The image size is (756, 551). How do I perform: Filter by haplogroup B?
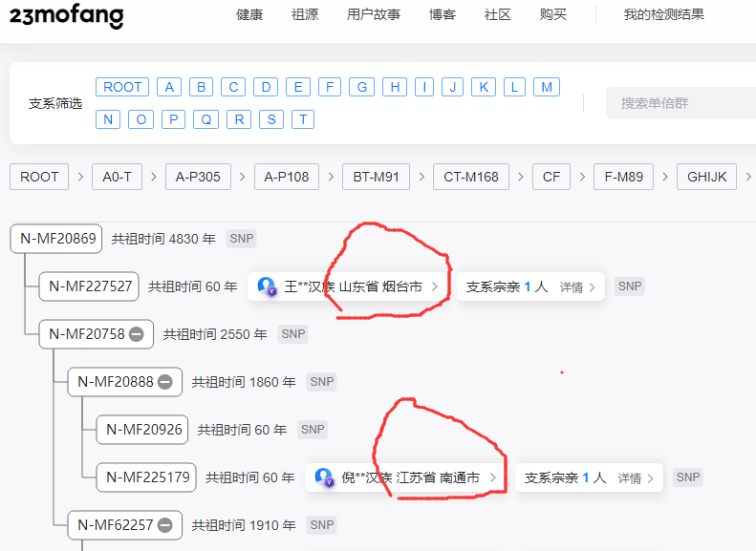point(202,87)
